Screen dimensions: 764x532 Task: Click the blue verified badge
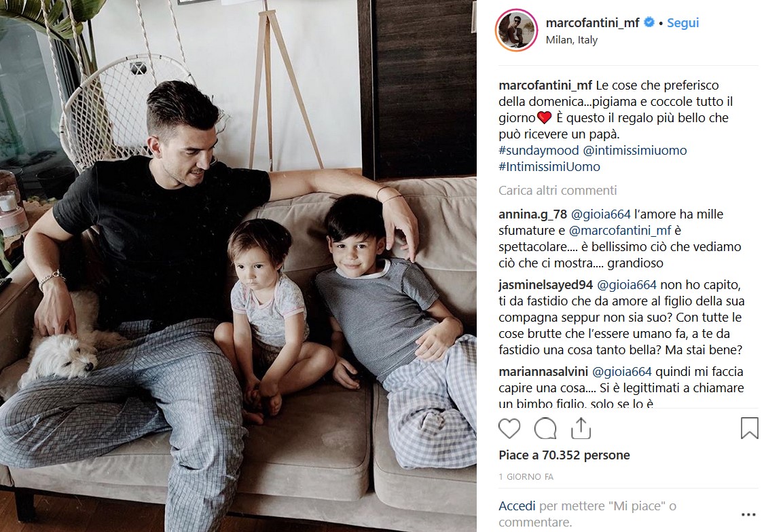[649, 22]
